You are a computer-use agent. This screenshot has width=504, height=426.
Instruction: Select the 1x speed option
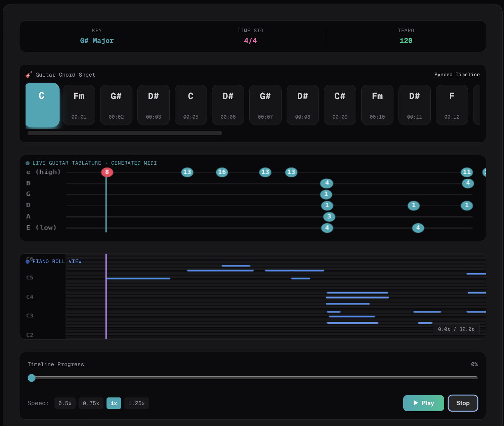(x=114, y=403)
